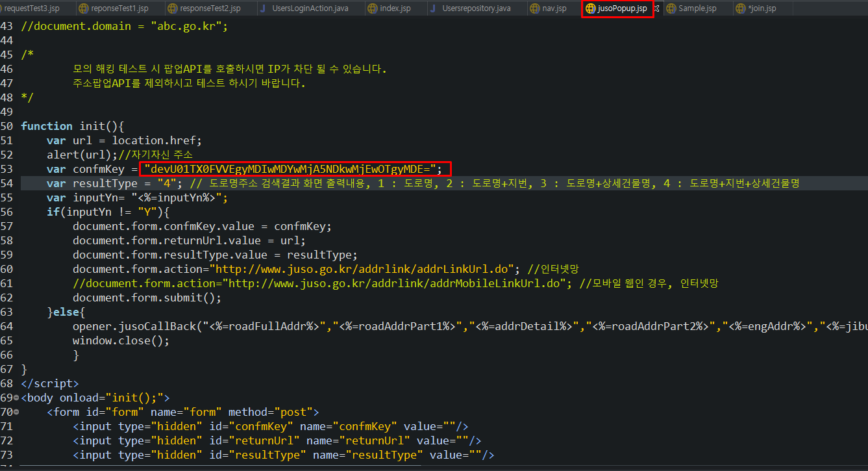Click 'document.form.confmKey.value = confmKey;' line

coord(202,226)
